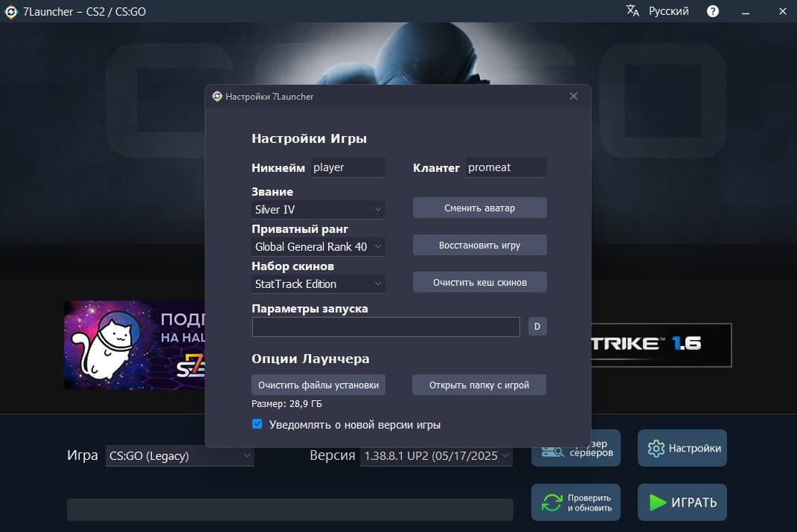Toggle Уведомлять о новой версии игры checkbox
Image resolution: width=797 pixels, height=532 pixels.
click(x=257, y=424)
